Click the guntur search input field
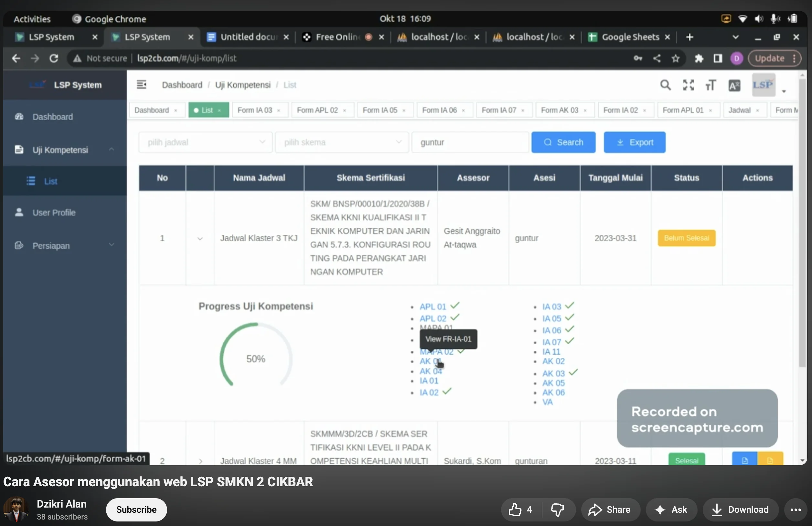The height and width of the screenshot is (526, 812). [x=470, y=142]
